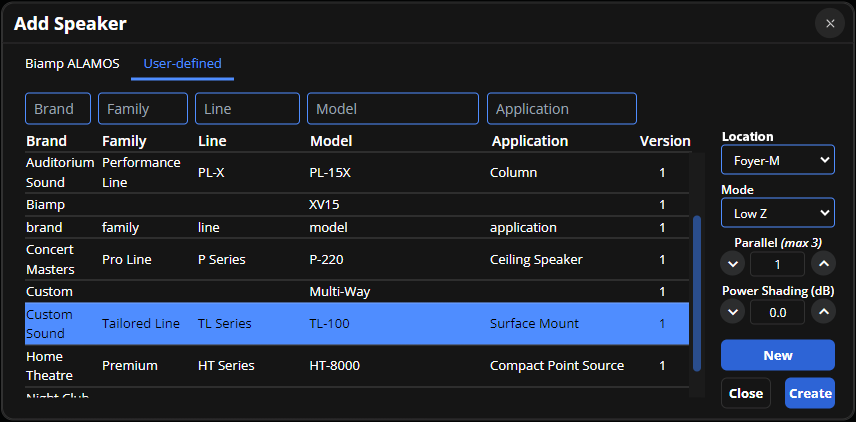Decrease Power Shading with down arrow
856x422 pixels.
[733, 312]
